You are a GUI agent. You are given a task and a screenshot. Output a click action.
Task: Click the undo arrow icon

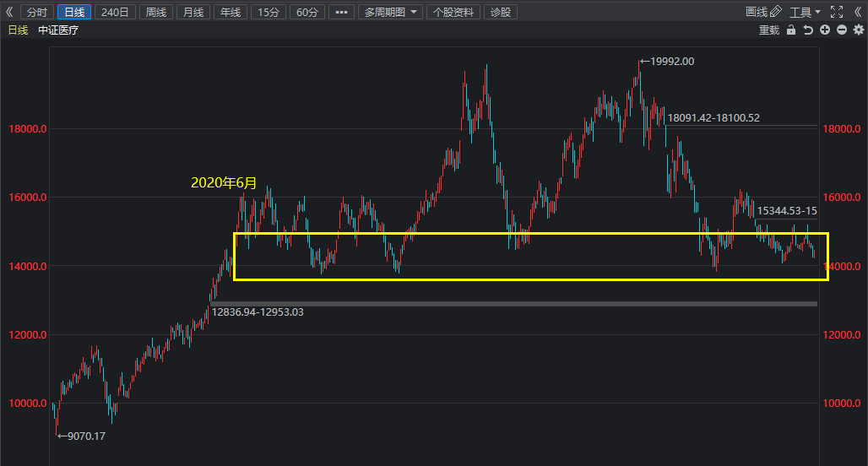tap(808, 30)
